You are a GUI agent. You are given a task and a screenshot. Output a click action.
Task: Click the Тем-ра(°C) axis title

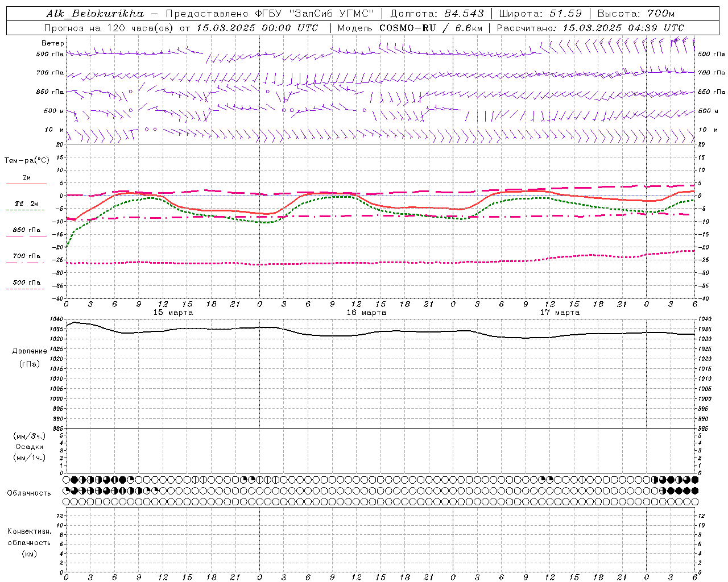click(27, 161)
